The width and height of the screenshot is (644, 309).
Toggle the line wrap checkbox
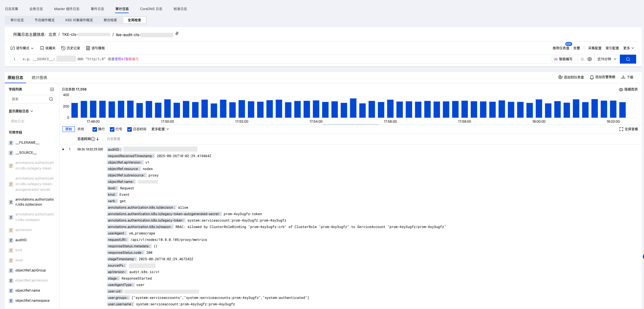95,129
